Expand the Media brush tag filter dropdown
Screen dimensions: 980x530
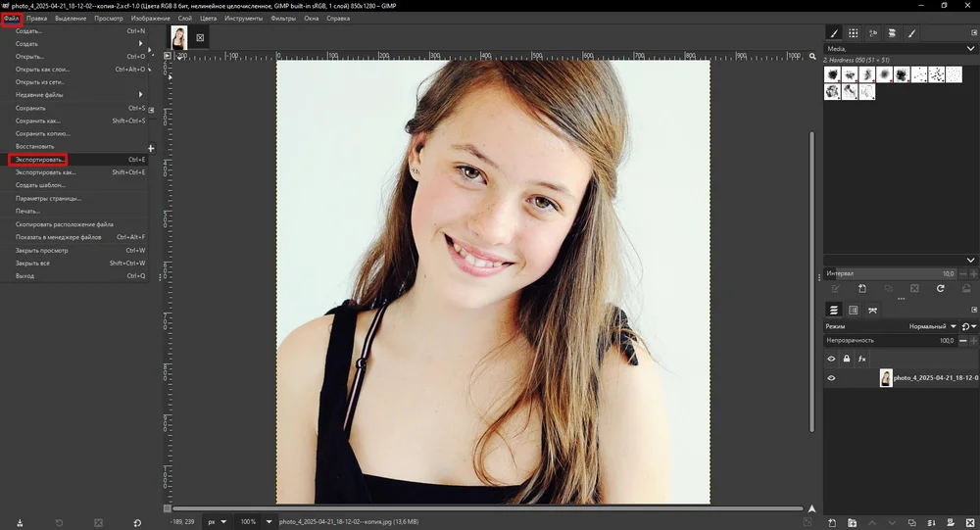[970, 48]
